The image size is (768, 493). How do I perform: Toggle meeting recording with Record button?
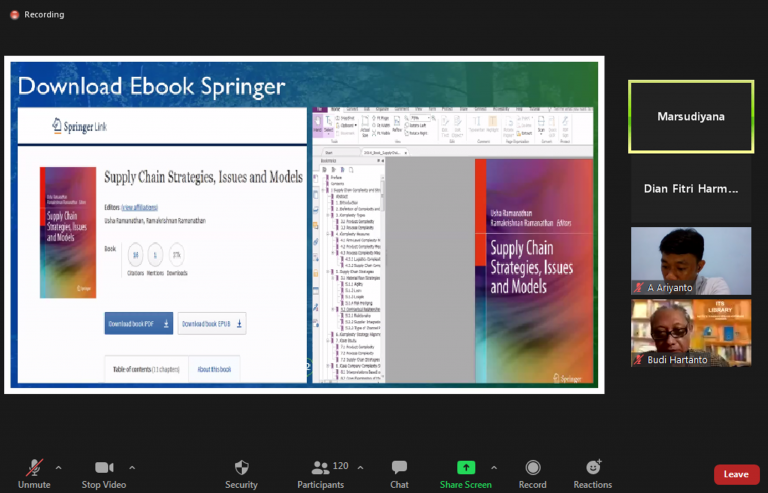tap(532, 467)
